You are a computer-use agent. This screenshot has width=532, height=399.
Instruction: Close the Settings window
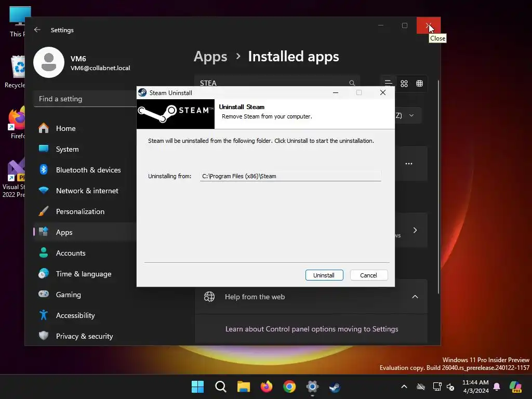click(x=429, y=25)
